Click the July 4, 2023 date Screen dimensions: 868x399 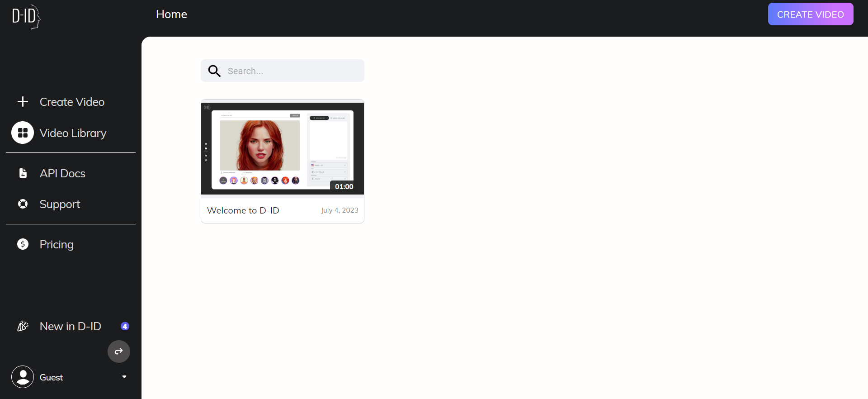(340, 210)
